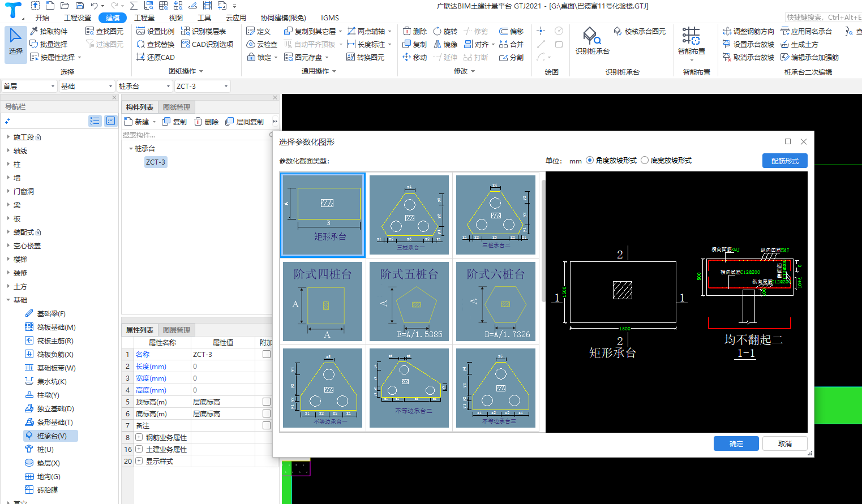Click the 云检查 tool
Image resolution: width=862 pixels, height=504 pixels.
(262, 44)
